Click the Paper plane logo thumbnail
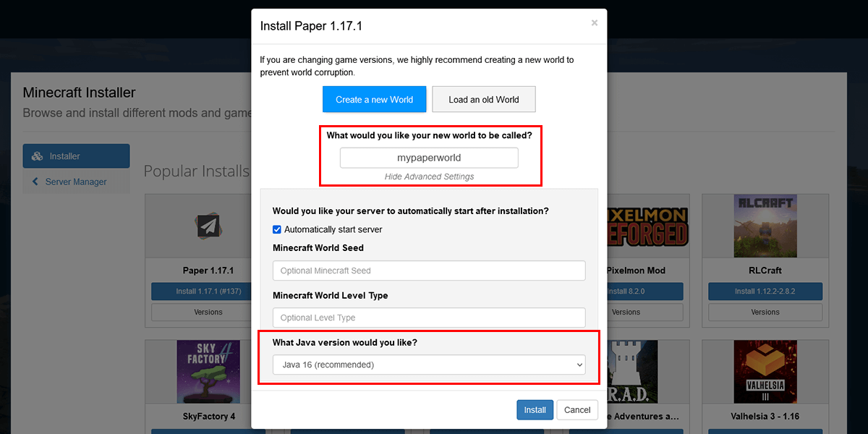The image size is (868, 434). click(x=208, y=226)
